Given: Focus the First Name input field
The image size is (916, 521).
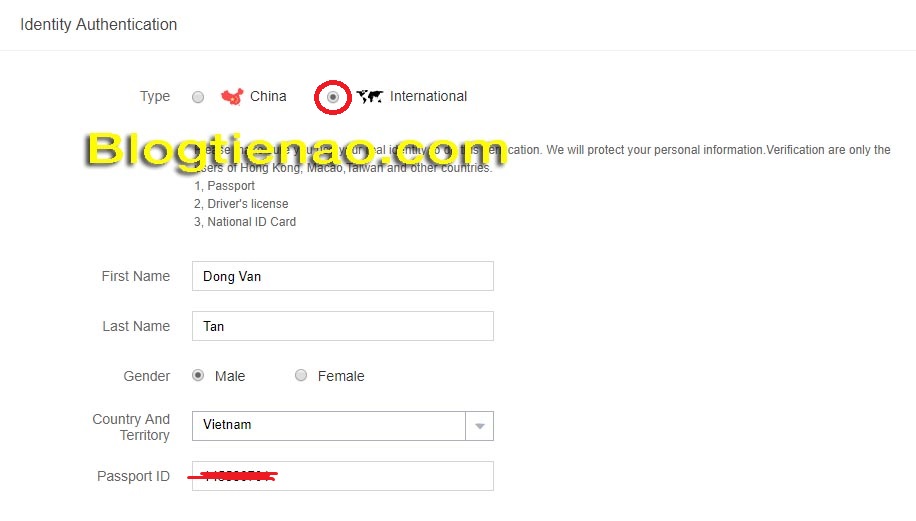Looking at the screenshot, I should click(x=342, y=276).
